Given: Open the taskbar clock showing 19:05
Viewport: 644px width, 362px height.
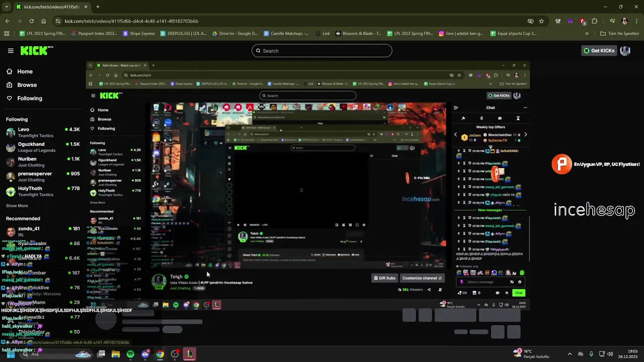Looking at the screenshot, I should point(628,354).
